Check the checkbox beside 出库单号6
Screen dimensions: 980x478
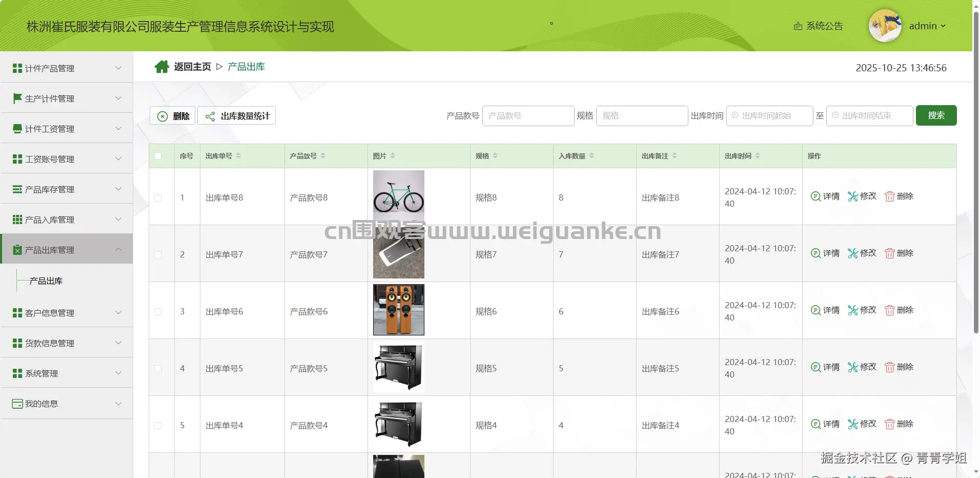point(158,311)
